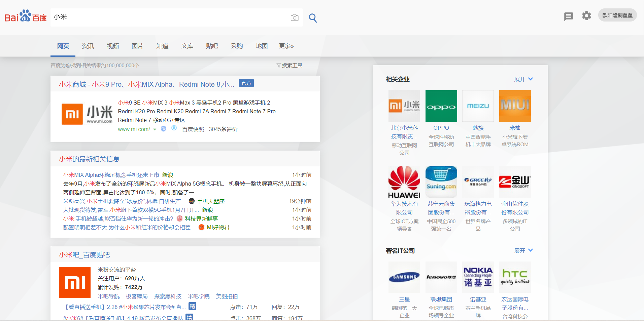The height and width of the screenshot is (321, 644).
Task: Open the 探索黑科技 link
Action: [168, 296]
